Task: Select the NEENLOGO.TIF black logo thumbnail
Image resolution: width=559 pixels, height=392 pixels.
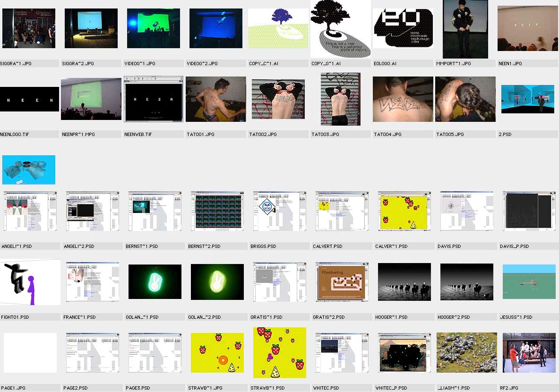Action: pos(29,99)
